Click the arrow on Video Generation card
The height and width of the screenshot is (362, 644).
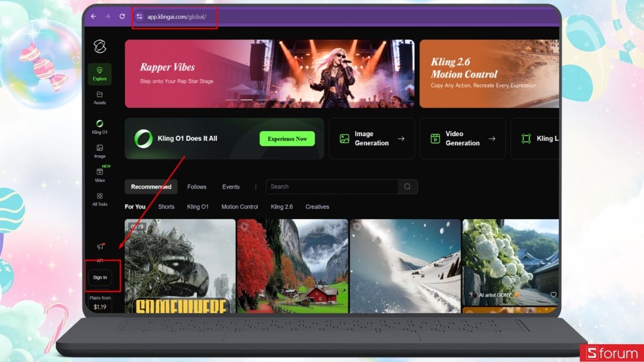point(492,139)
